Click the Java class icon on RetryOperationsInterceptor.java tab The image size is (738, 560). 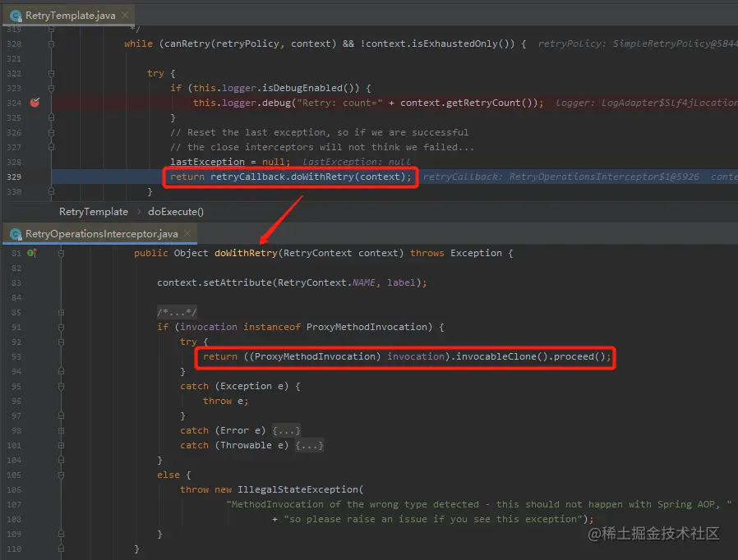coord(16,234)
